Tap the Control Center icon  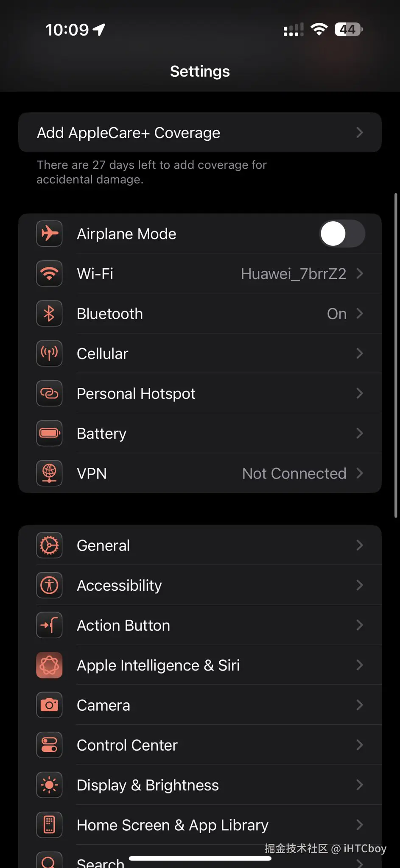pyautogui.click(x=49, y=745)
